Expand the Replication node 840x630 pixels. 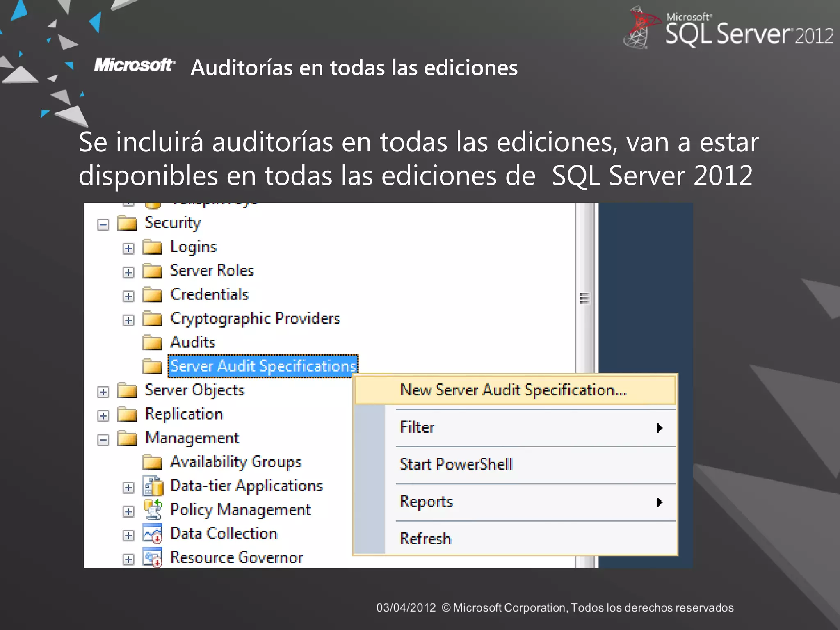(103, 416)
